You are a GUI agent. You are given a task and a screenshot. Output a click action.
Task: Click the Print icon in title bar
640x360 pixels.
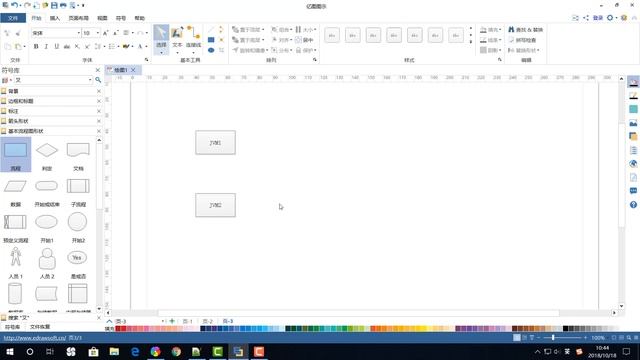[63, 5]
